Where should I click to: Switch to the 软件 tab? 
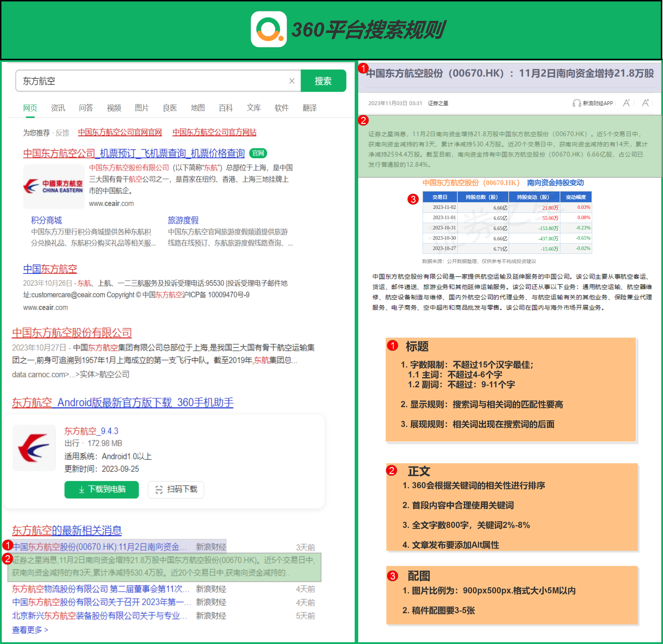[282, 108]
